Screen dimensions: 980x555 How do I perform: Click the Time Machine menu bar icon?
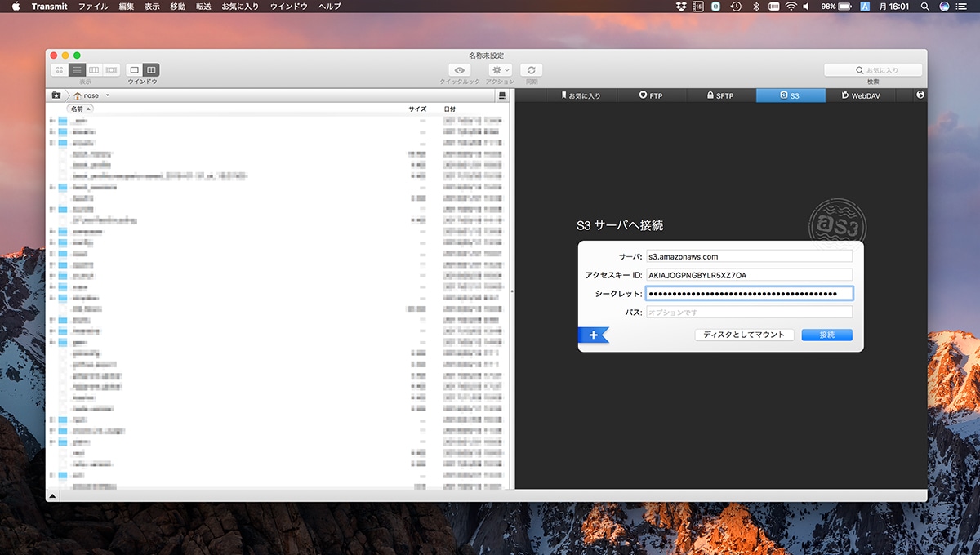tap(736, 7)
